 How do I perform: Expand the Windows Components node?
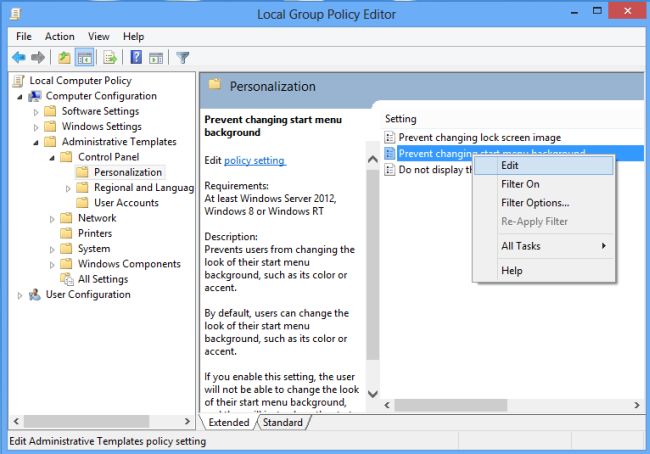coord(52,265)
